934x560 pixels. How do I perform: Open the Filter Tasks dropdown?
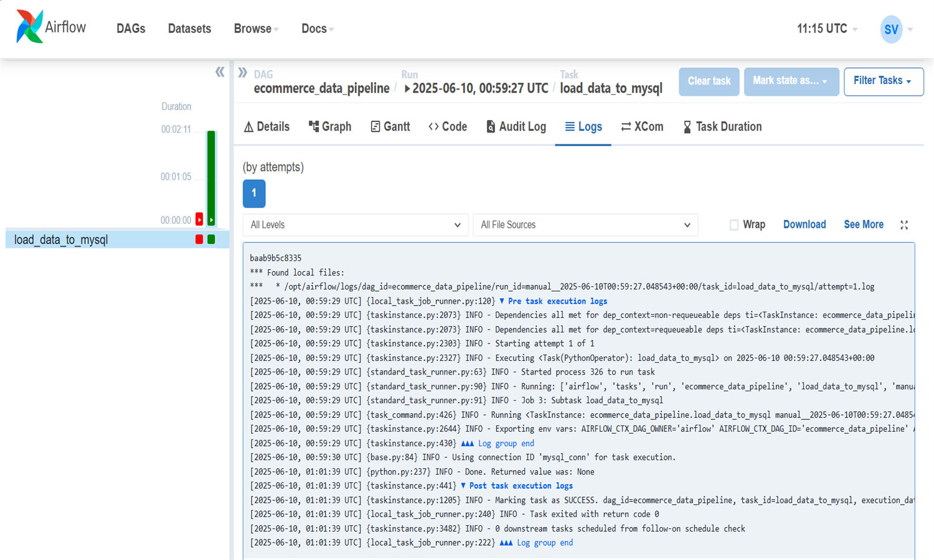883,82
